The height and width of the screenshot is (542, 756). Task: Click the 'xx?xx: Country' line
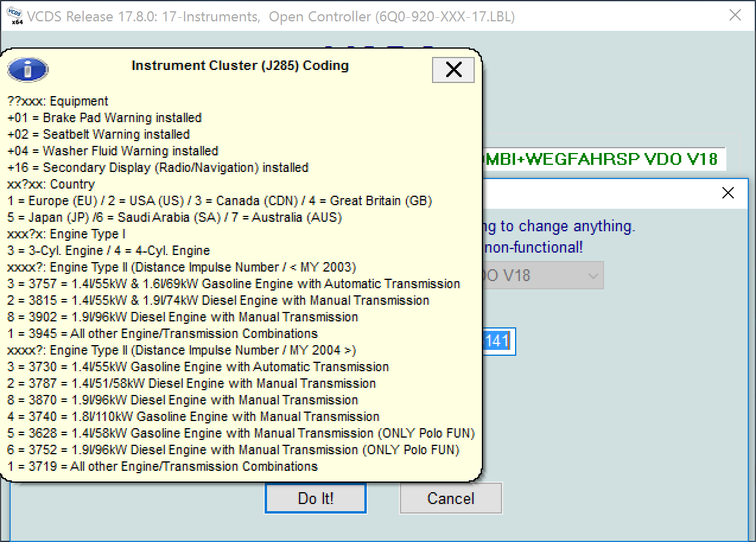(51, 184)
